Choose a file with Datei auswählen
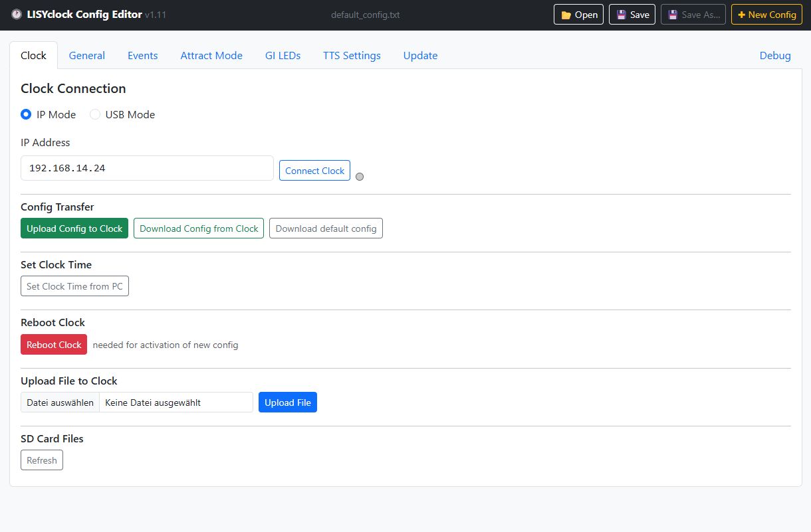Image resolution: width=811 pixels, height=532 pixels. tap(59, 402)
